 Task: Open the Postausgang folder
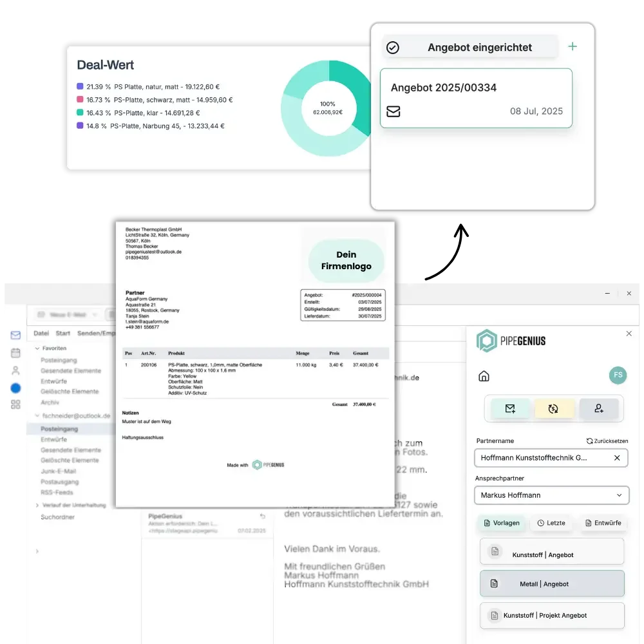click(x=59, y=482)
